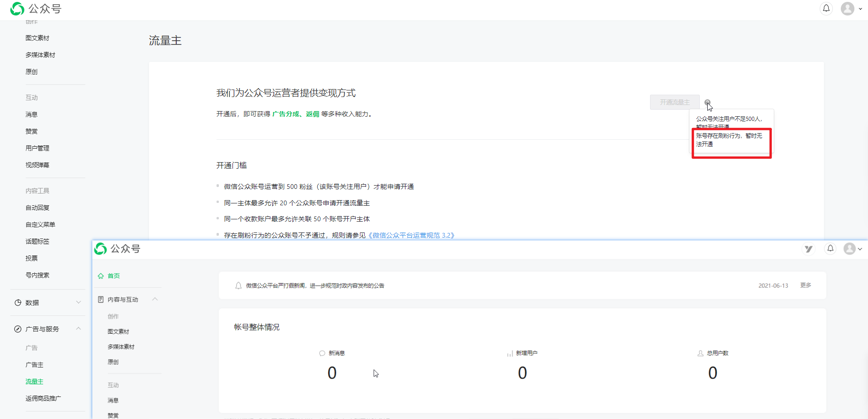This screenshot has height=419, width=868.
Task: Open 多媒体素材 in the 首页 window sidebar
Action: tap(121, 347)
